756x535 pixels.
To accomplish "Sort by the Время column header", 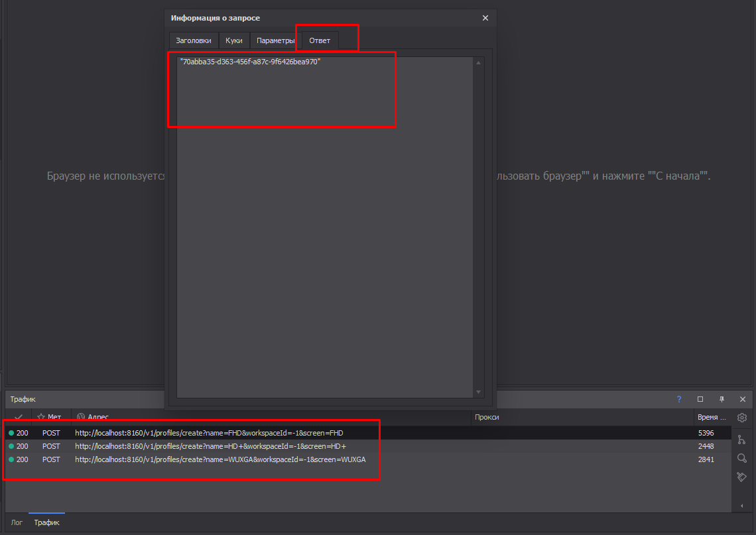I will 712,418.
